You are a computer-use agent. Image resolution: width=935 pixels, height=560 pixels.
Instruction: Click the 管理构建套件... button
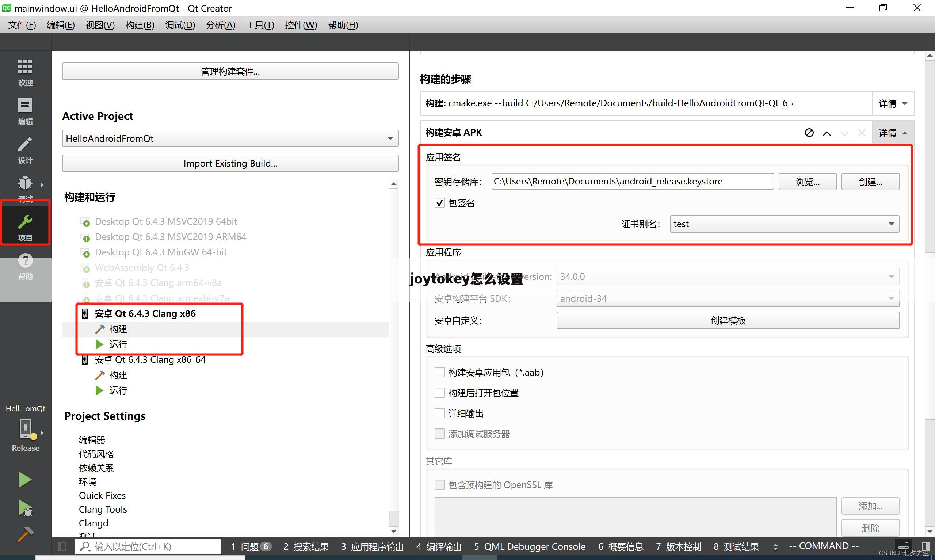pos(230,71)
